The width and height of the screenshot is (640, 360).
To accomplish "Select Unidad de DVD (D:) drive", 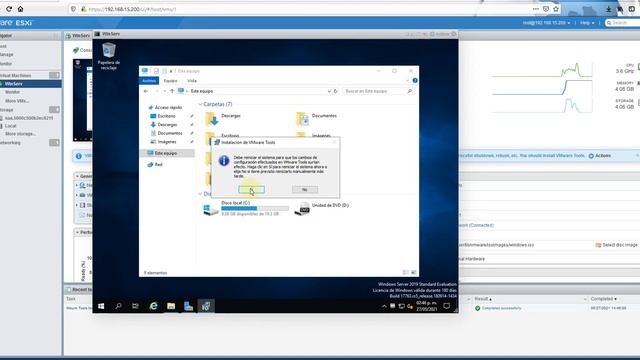I will (322, 208).
